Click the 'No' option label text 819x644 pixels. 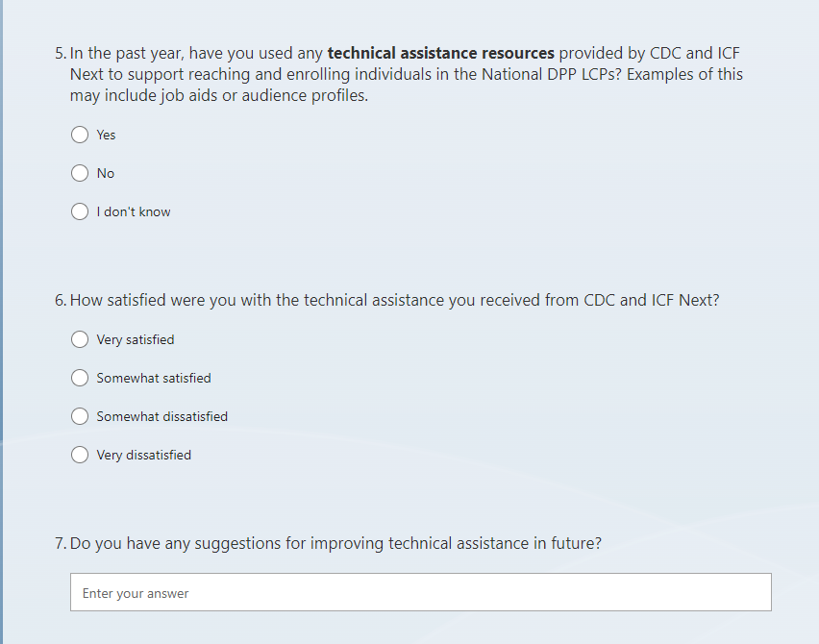[106, 174]
